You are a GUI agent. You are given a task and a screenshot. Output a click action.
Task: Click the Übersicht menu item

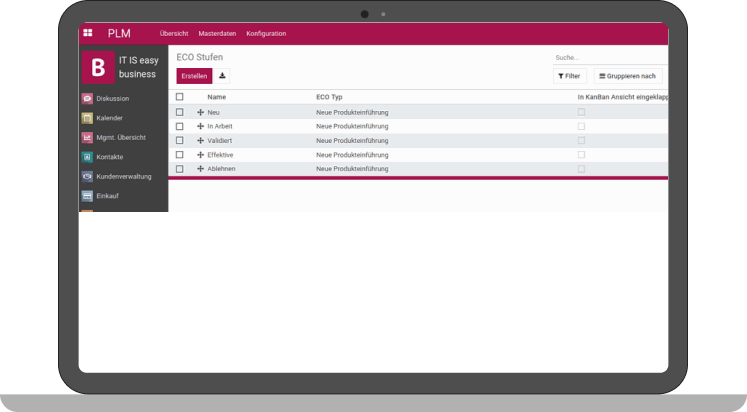[x=174, y=33]
